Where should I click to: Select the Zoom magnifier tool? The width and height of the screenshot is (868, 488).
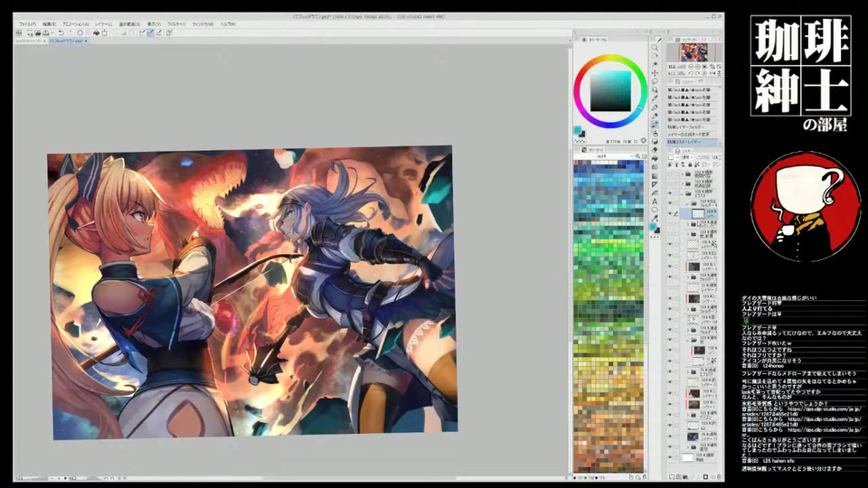(x=655, y=48)
